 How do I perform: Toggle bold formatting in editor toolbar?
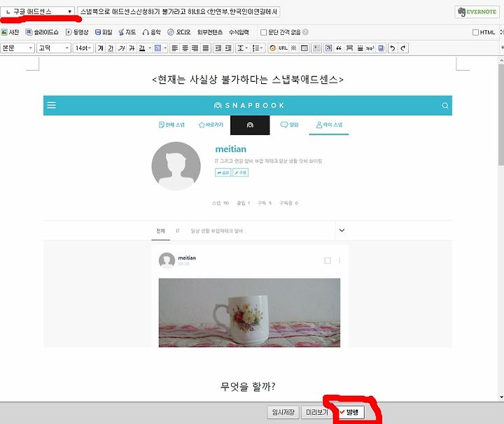click(x=101, y=48)
